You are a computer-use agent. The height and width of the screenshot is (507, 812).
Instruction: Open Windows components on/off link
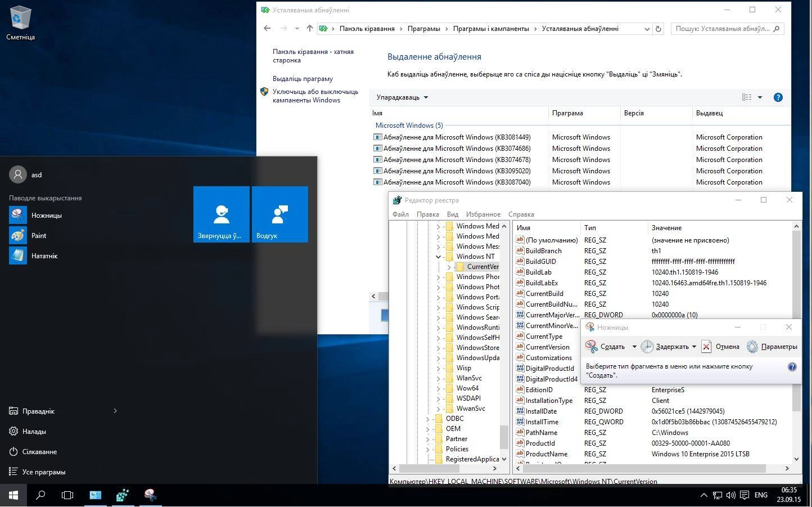tap(315, 96)
